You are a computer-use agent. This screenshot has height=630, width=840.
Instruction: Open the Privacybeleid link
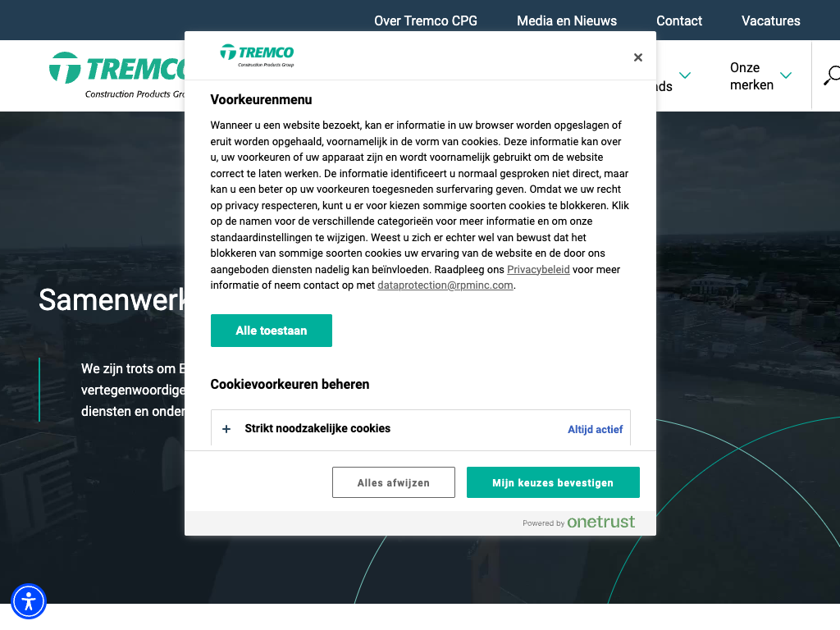click(x=538, y=270)
